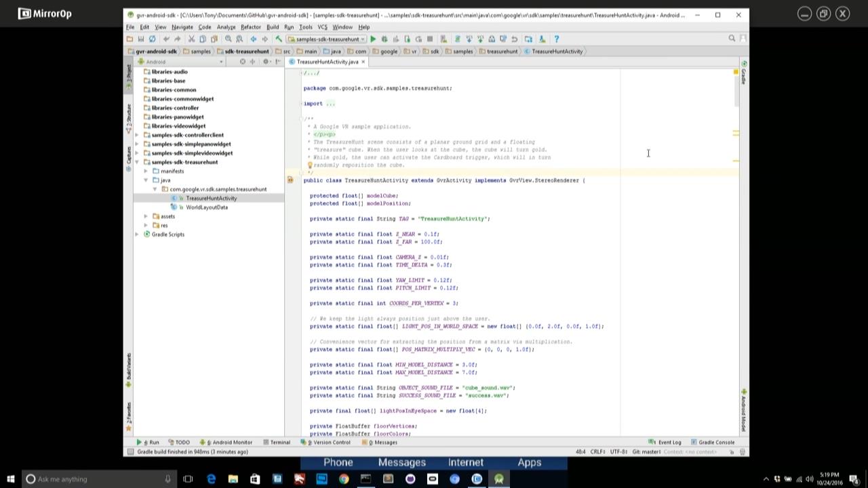Click the hide project panel icon
The width and height of the screenshot is (868, 488).
point(278,62)
